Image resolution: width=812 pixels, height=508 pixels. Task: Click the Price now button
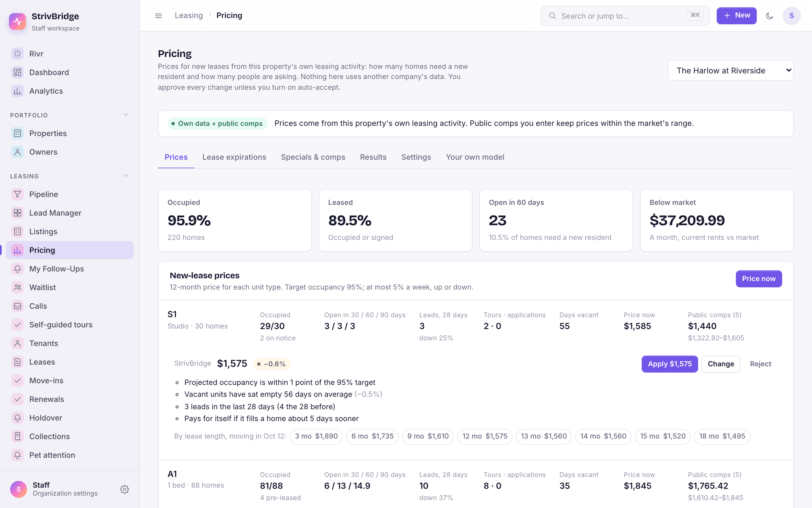(759, 279)
